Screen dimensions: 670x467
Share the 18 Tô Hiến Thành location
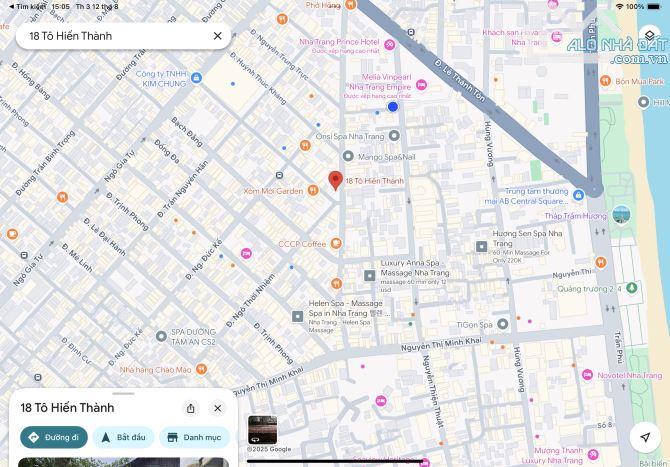[x=191, y=408]
